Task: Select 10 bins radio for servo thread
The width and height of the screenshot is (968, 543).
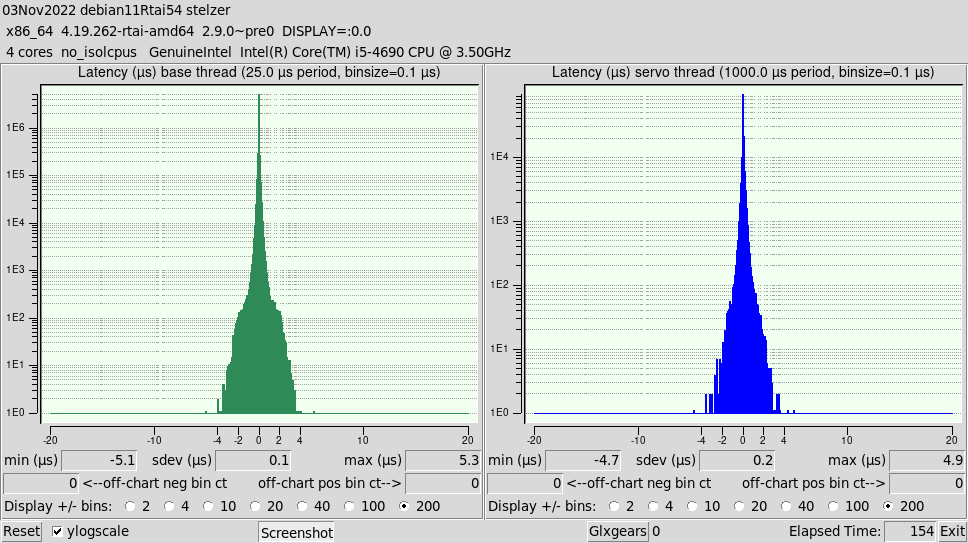Action: pos(692,506)
